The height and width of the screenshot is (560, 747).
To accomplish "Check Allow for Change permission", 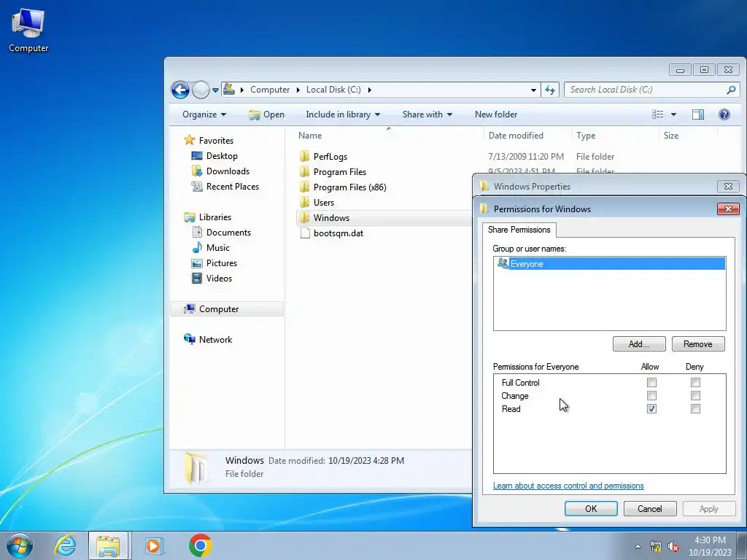I will click(x=651, y=396).
